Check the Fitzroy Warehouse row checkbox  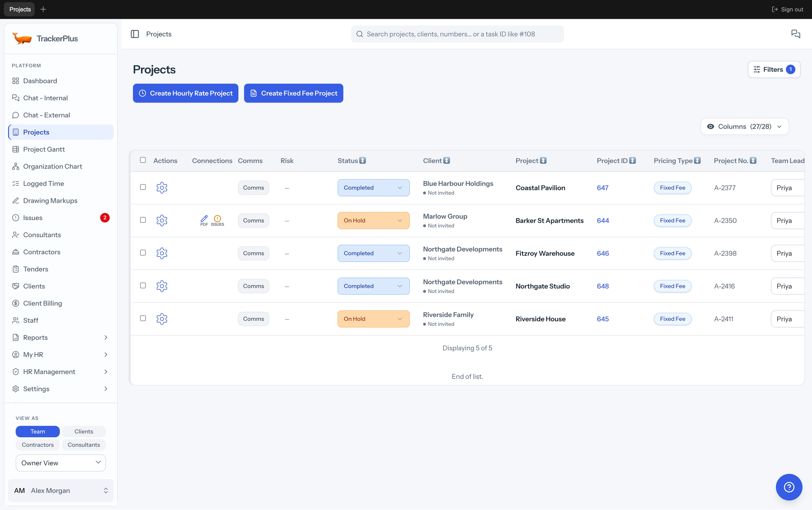(143, 253)
